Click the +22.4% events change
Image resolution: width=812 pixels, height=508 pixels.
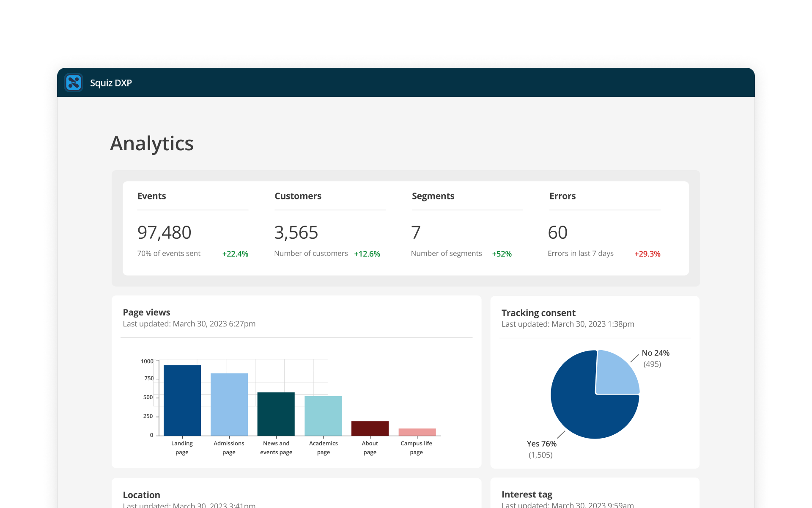(235, 254)
